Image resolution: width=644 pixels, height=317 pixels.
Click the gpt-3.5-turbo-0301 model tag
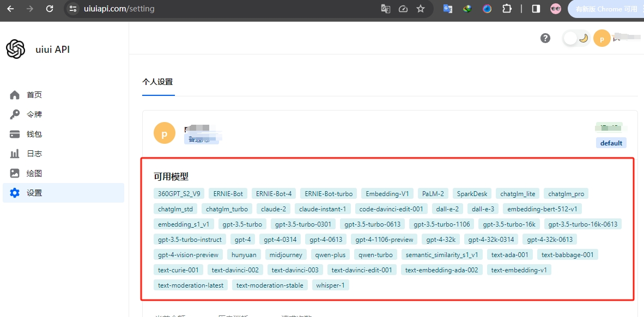(303, 224)
